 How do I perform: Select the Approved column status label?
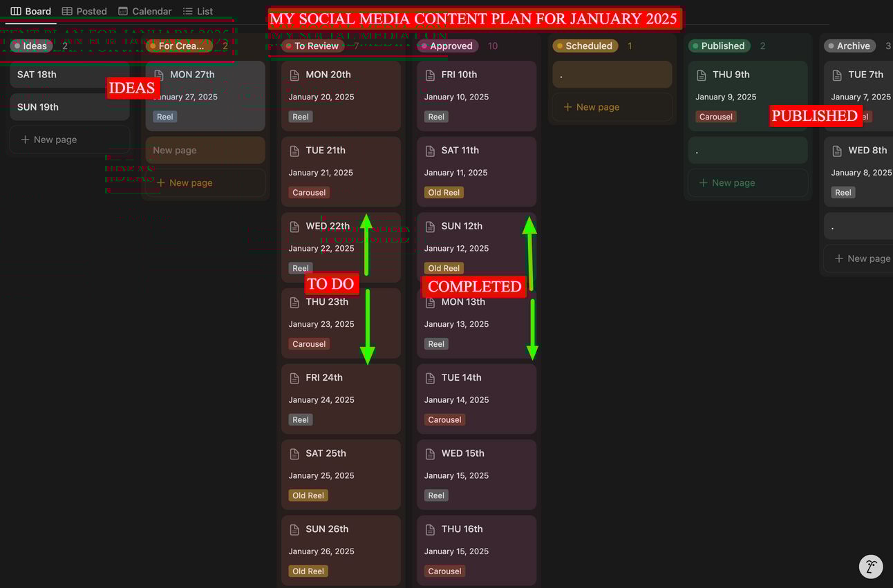coord(448,46)
